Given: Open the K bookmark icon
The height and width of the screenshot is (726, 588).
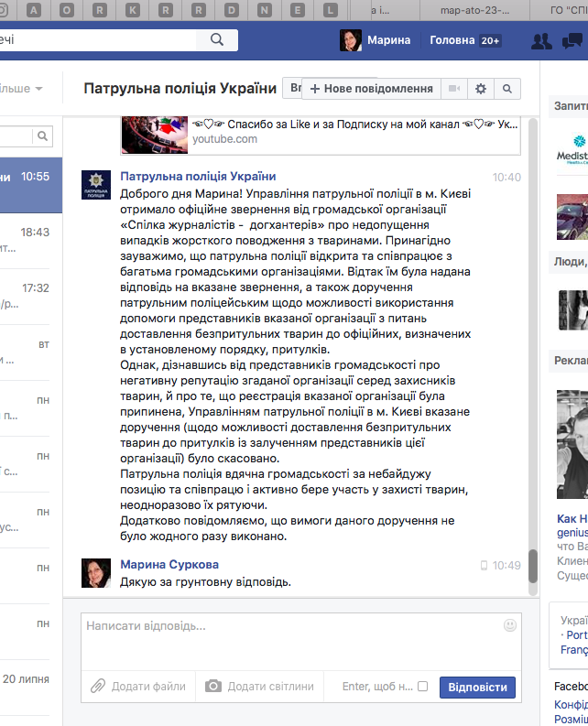Looking at the screenshot, I should pyautogui.click(x=132, y=10).
